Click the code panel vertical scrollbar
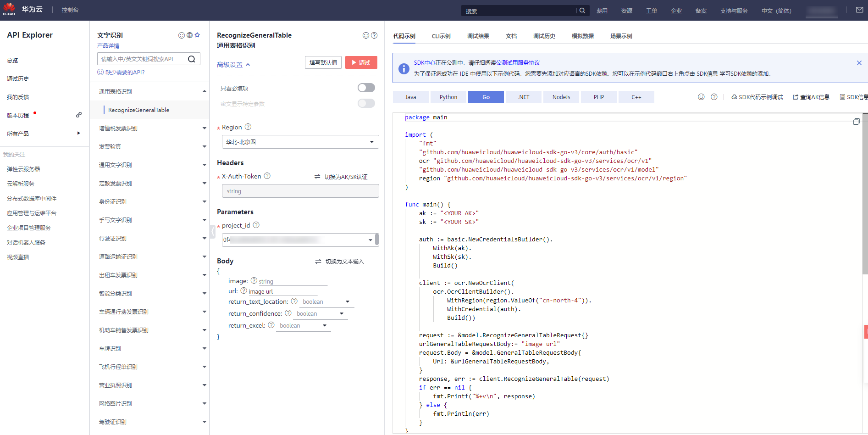This screenshot has height=435, width=868. point(865,193)
